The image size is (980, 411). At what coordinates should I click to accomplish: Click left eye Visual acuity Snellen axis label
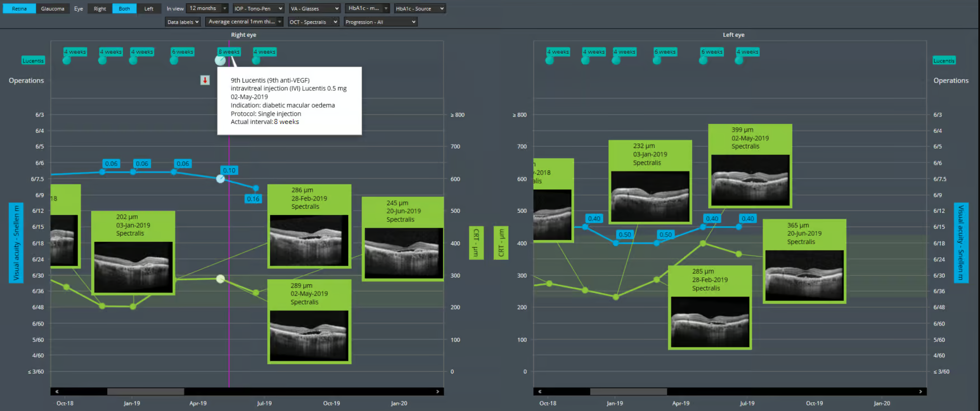(960, 242)
